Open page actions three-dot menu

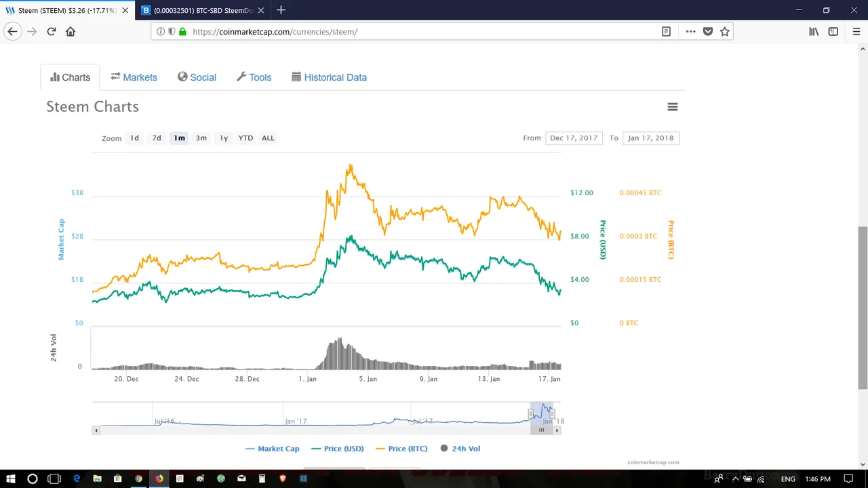(x=690, y=31)
